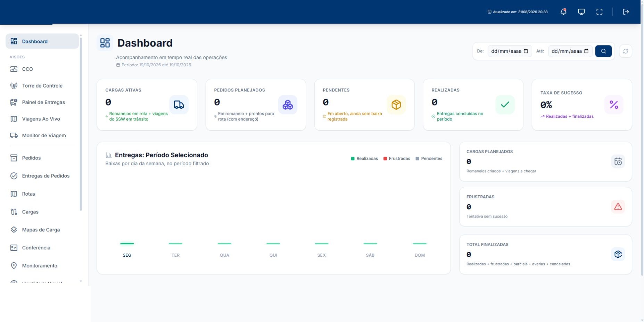Open the Até date calendar picker
Screen dimensions: 644x322
586,51
